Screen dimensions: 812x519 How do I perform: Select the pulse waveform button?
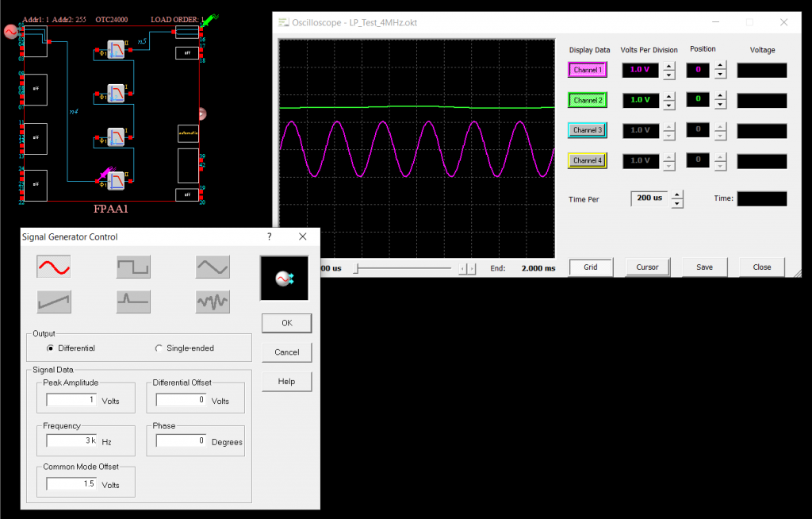(133, 302)
